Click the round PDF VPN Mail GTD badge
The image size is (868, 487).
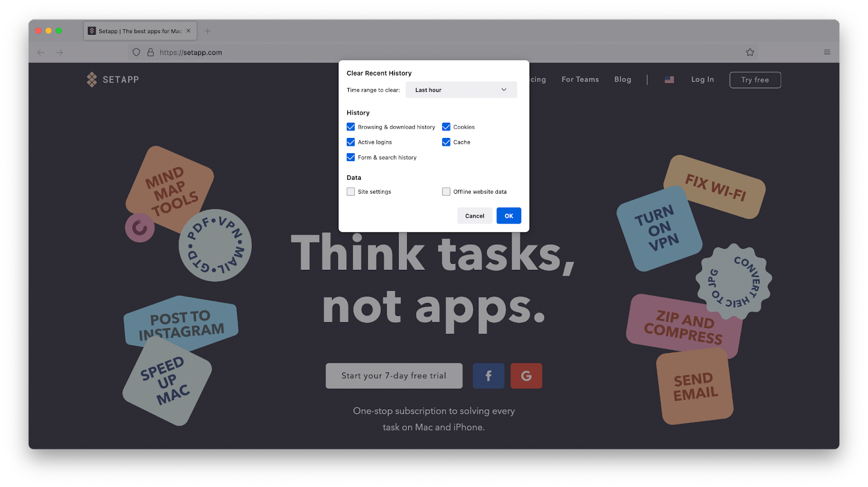pos(215,245)
